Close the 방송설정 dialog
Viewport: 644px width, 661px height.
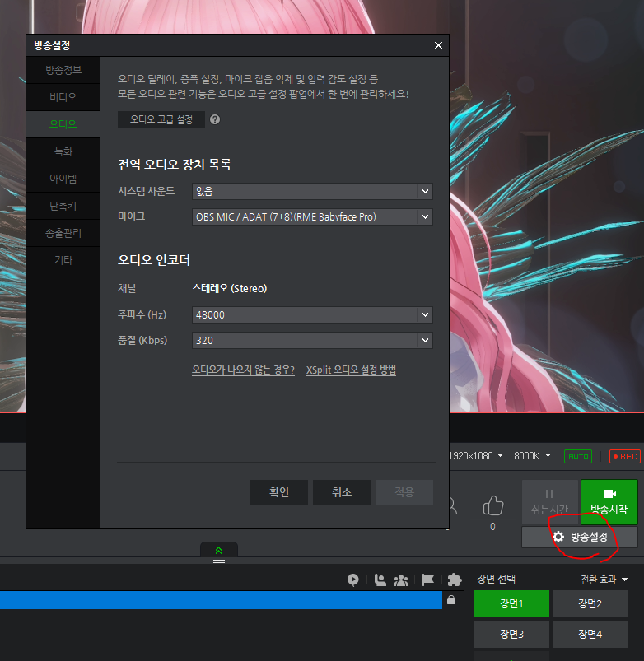[439, 45]
